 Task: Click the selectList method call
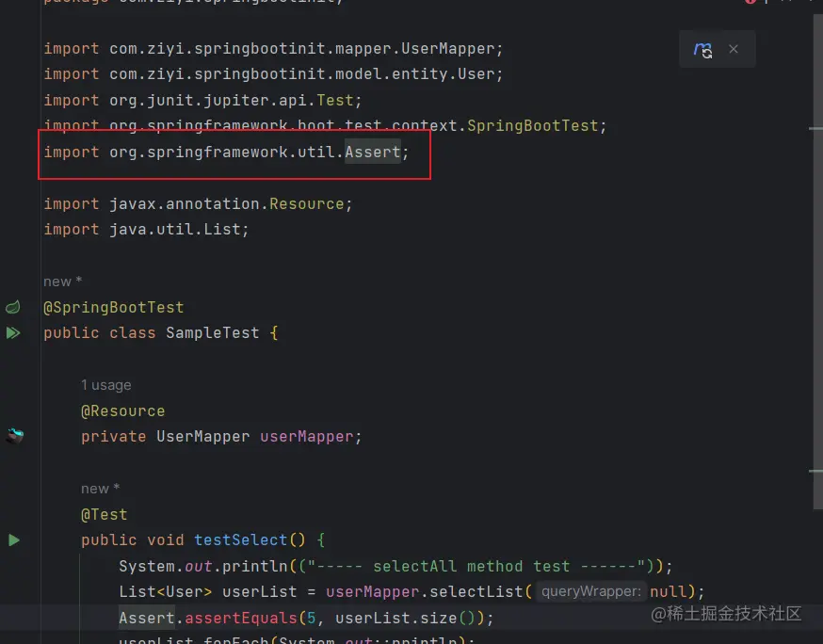pos(476,591)
